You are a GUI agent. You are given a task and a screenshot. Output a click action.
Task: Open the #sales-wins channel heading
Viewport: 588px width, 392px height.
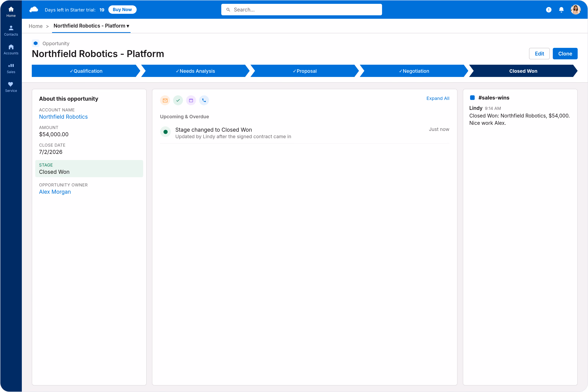coord(494,98)
